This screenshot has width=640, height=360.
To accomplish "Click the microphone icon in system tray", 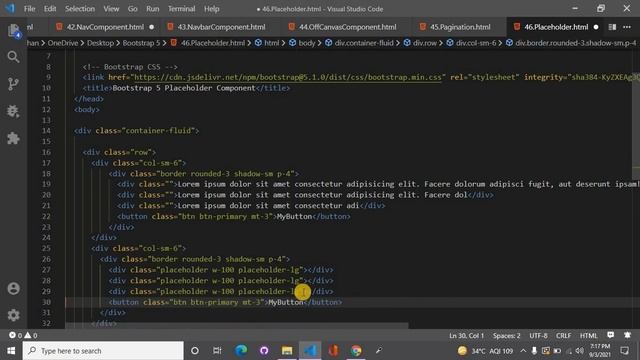I will point(534,351).
